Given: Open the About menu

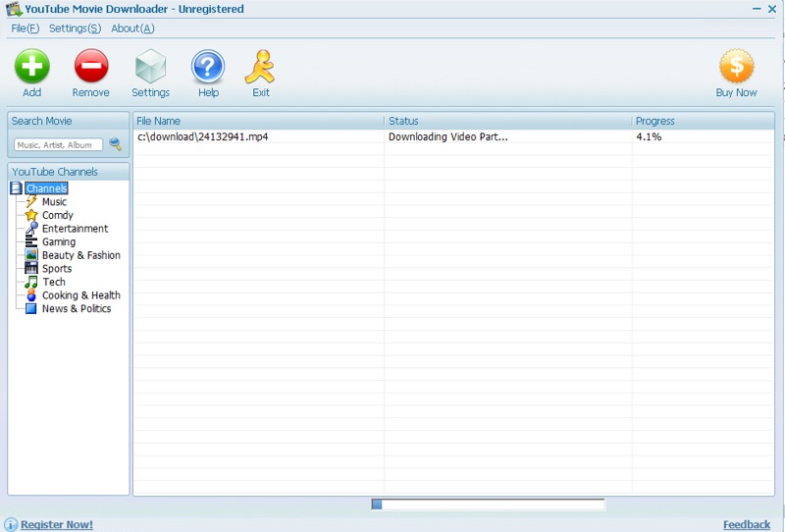Looking at the screenshot, I should pyautogui.click(x=132, y=28).
